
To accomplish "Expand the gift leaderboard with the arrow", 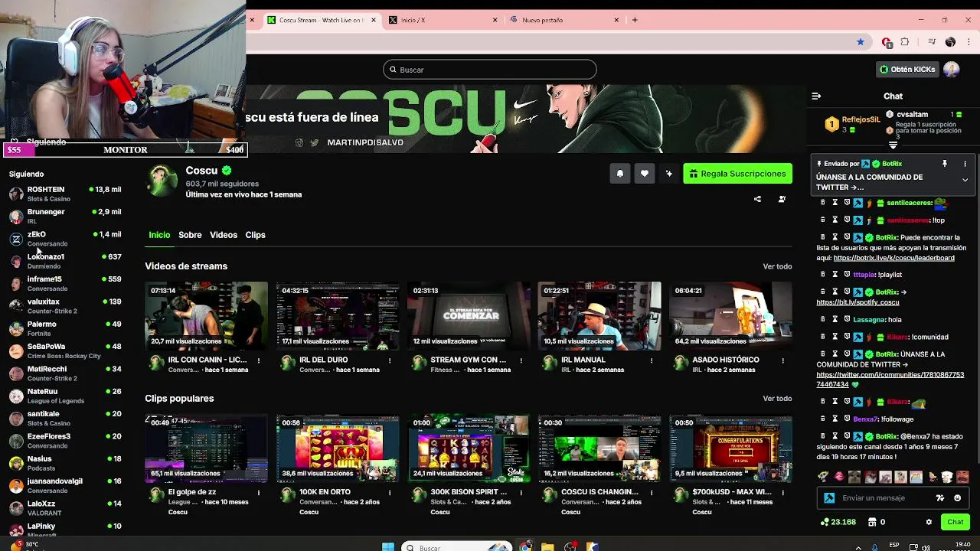I will (893, 145).
